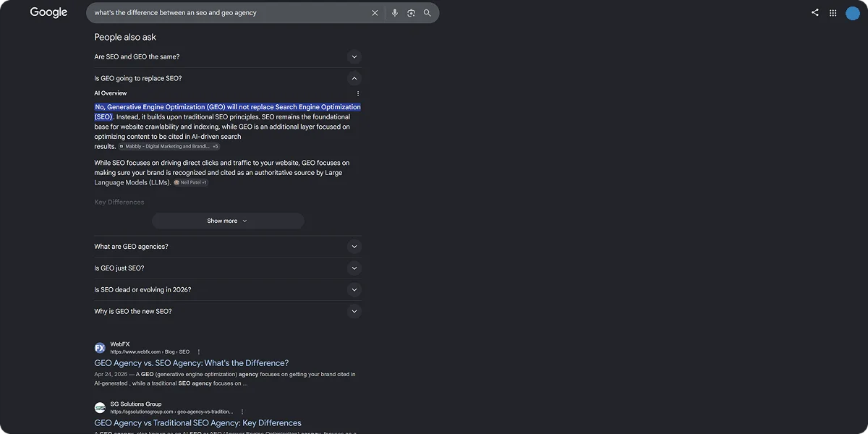Expand "Are SEO and GEO the same?"
Image resolution: width=868 pixels, height=434 pixels.
pos(228,56)
